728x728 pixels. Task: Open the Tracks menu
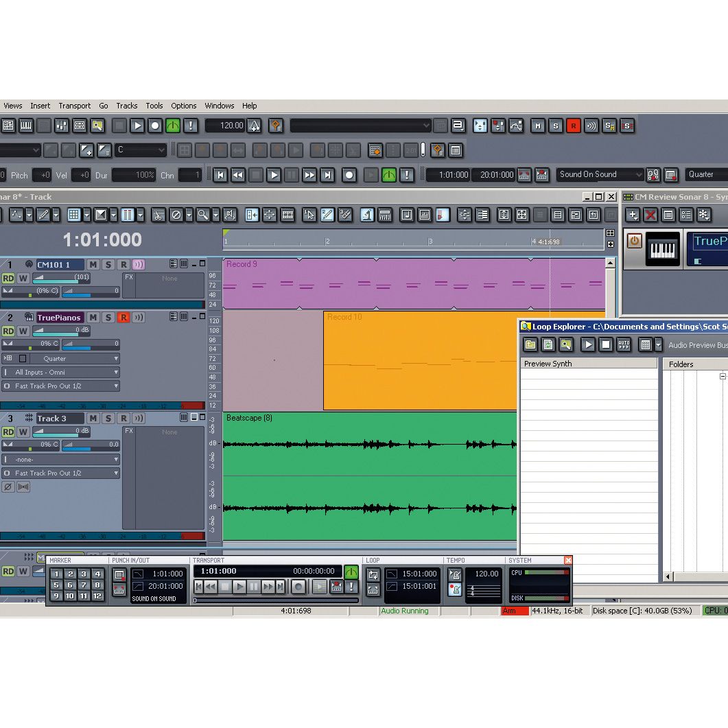[x=127, y=106]
